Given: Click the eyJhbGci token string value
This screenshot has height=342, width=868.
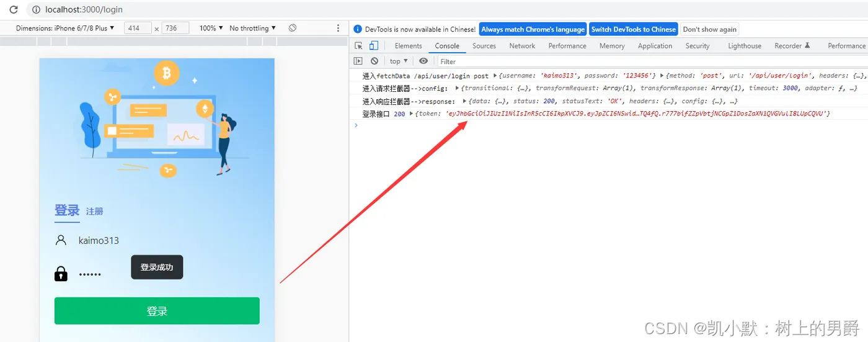Looking at the screenshot, I should (637, 114).
